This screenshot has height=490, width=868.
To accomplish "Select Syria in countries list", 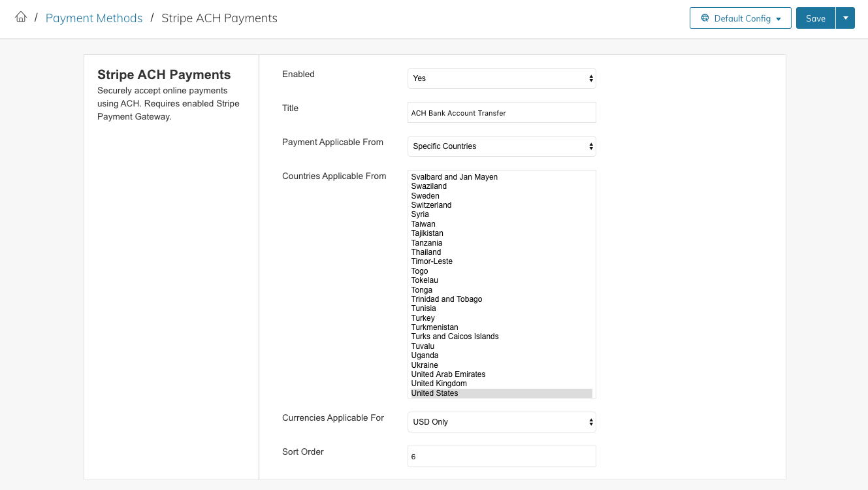I will click(x=500, y=214).
